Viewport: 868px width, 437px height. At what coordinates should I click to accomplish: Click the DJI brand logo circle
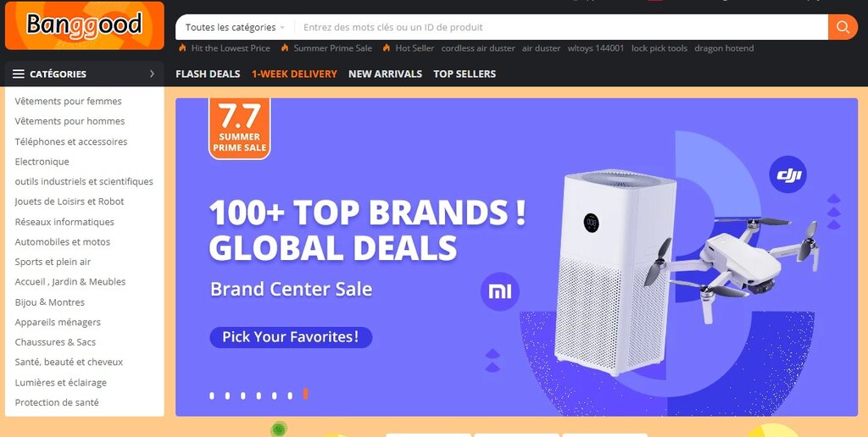pyautogui.click(x=787, y=174)
